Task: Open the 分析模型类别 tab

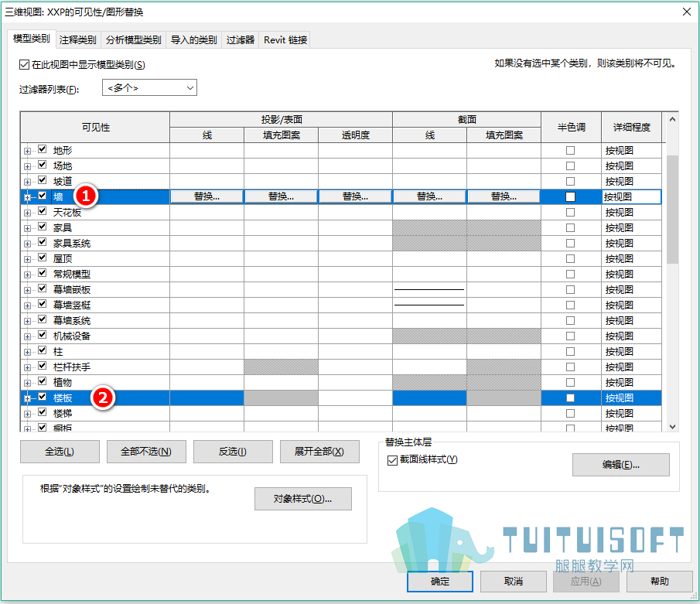Action: pyautogui.click(x=134, y=40)
